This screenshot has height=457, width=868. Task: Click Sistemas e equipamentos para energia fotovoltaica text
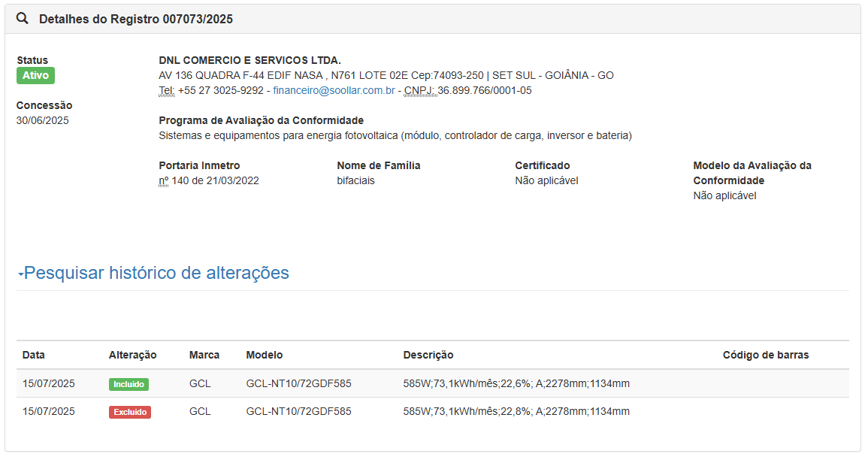[395, 135]
